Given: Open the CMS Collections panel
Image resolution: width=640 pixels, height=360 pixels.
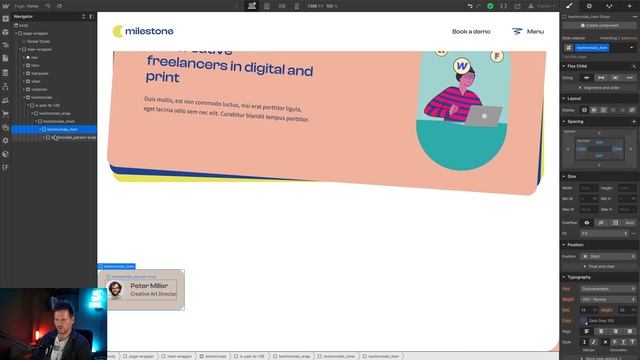Looking at the screenshot, I should (6, 73).
